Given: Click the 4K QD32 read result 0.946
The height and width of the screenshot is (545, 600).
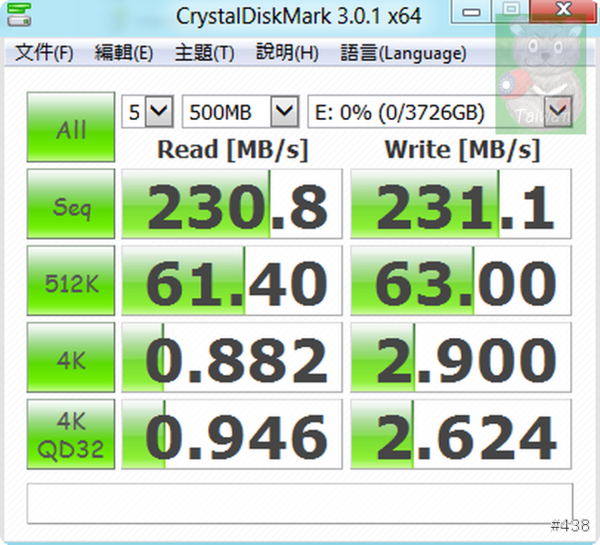Looking at the screenshot, I should pyautogui.click(x=232, y=434).
